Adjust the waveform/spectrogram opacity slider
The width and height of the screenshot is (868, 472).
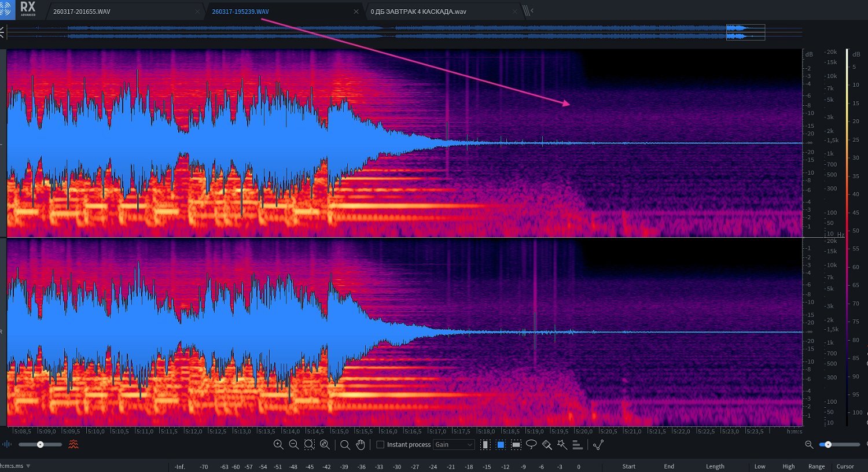(x=40, y=445)
